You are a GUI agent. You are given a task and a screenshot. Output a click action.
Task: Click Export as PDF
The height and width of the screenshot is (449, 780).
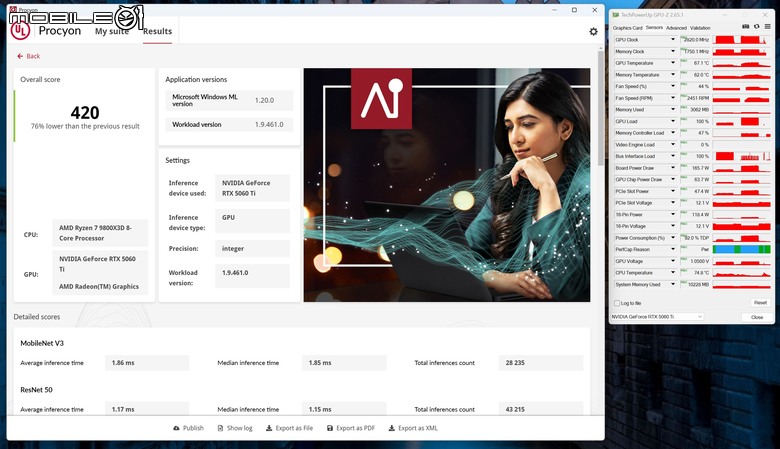[x=351, y=428]
